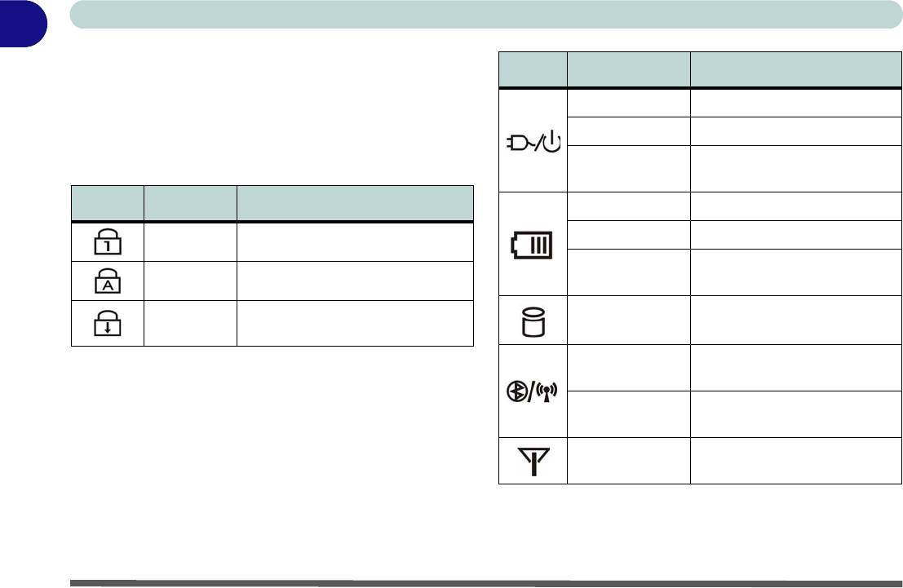The height and width of the screenshot is (588, 903).
Task: Click the teal header bar at top
Action: point(481,15)
